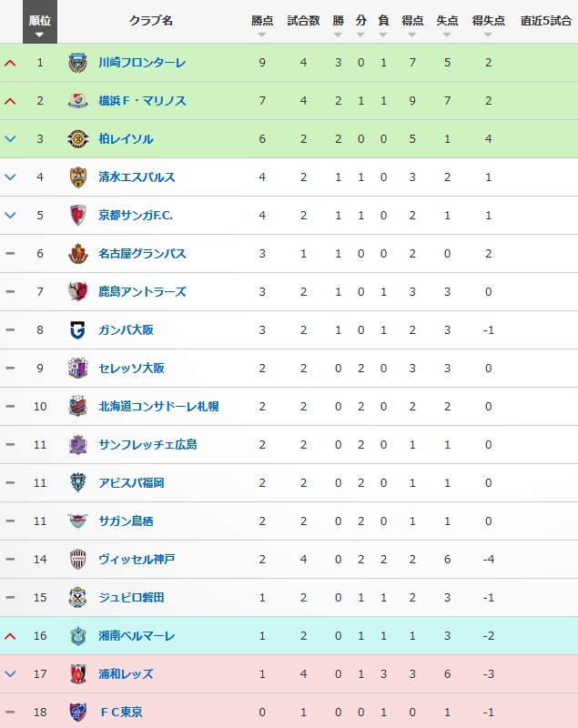Sort standings by 得点 arrow

(x=412, y=35)
